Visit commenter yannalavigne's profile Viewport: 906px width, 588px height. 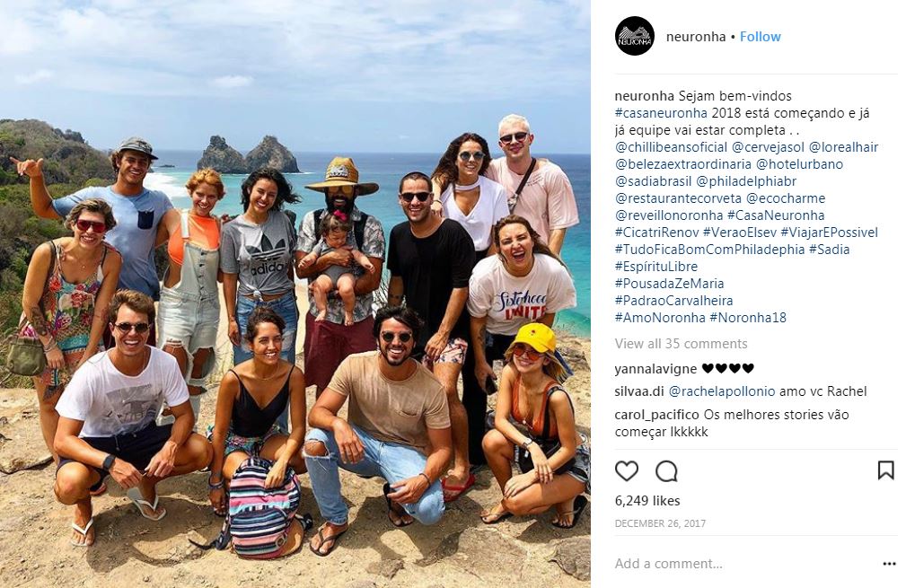(655, 369)
